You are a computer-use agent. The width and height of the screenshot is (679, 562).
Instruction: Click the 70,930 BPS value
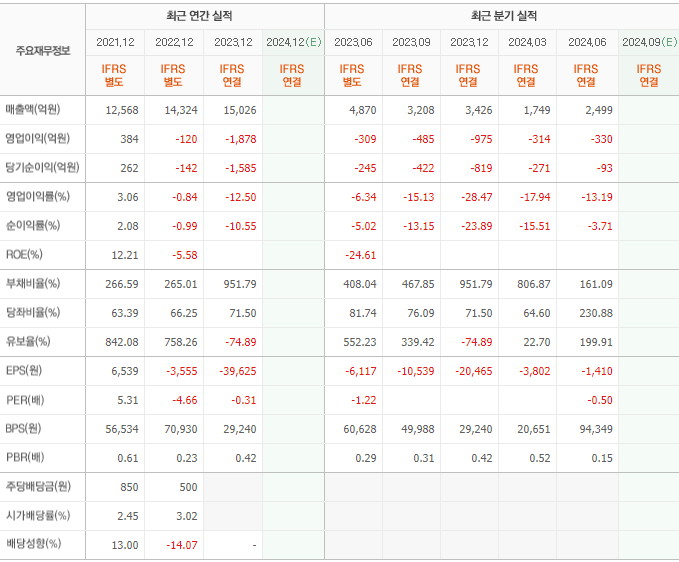[181, 430]
